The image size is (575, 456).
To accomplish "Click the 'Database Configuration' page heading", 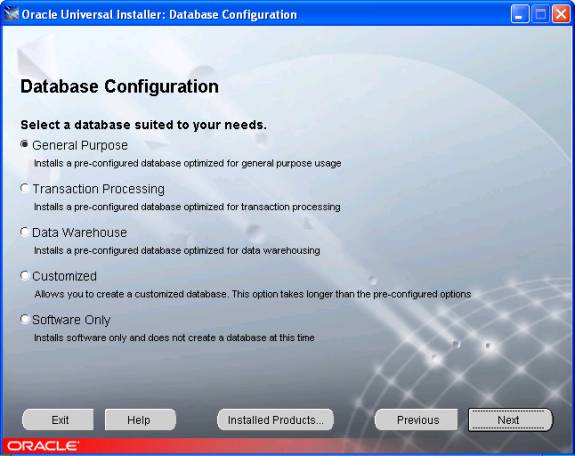I will [120, 87].
